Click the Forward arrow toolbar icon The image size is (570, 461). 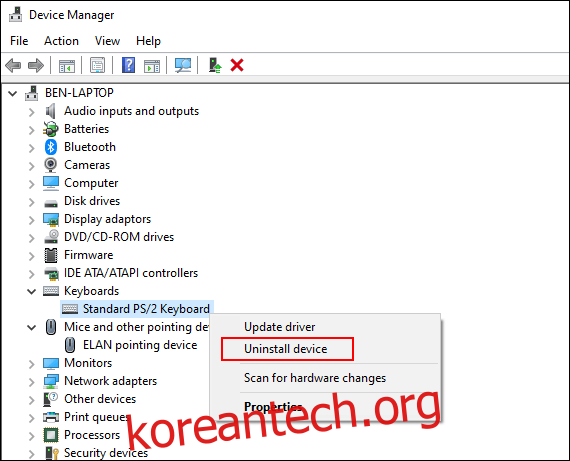click(x=36, y=66)
